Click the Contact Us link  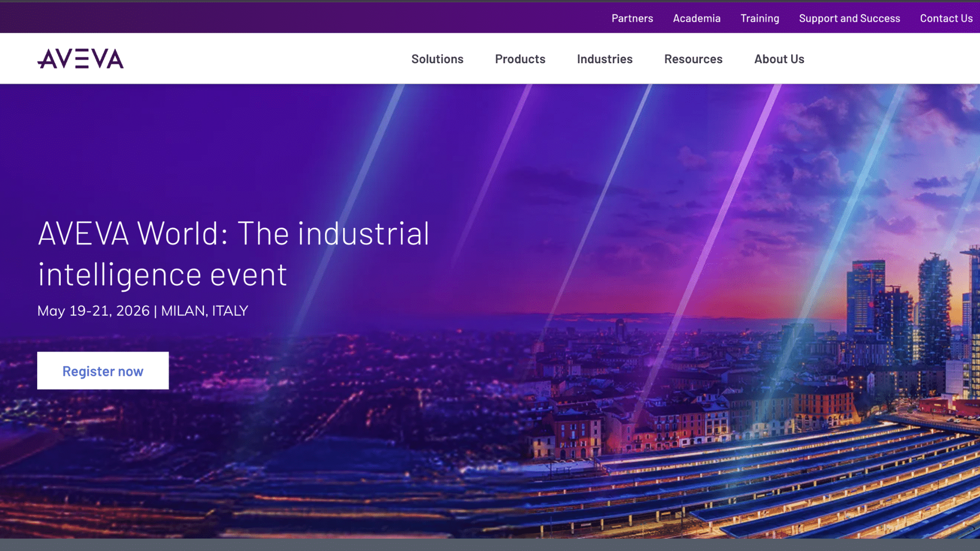946,18
